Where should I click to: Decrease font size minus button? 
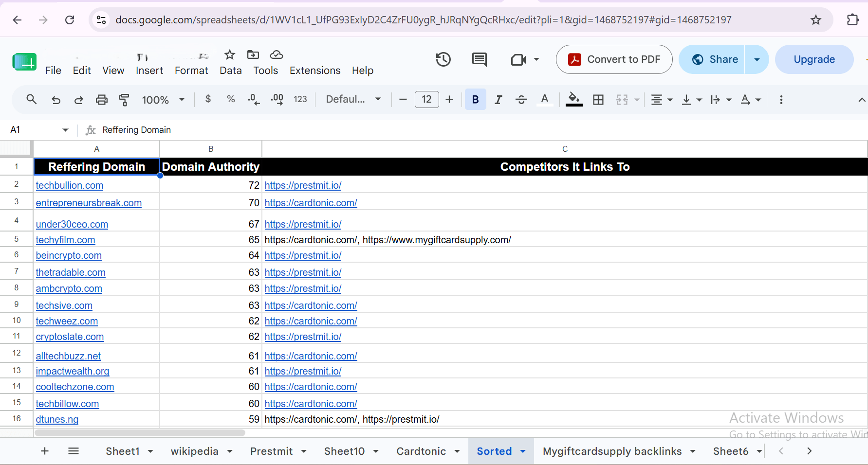tap(403, 100)
